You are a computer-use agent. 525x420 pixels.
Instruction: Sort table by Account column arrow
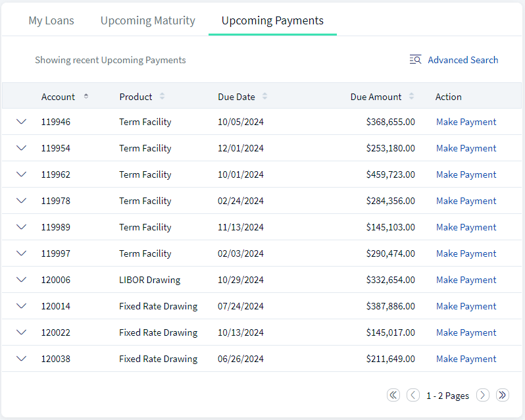tap(86, 97)
